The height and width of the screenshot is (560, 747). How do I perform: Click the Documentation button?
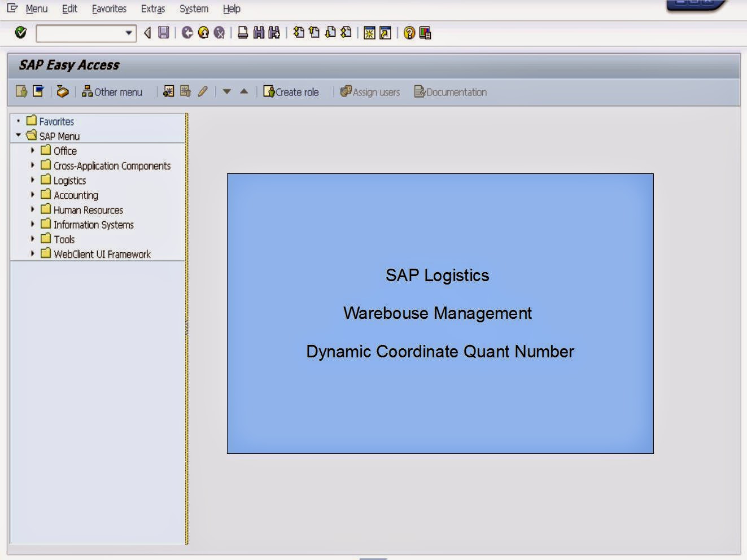click(451, 91)
